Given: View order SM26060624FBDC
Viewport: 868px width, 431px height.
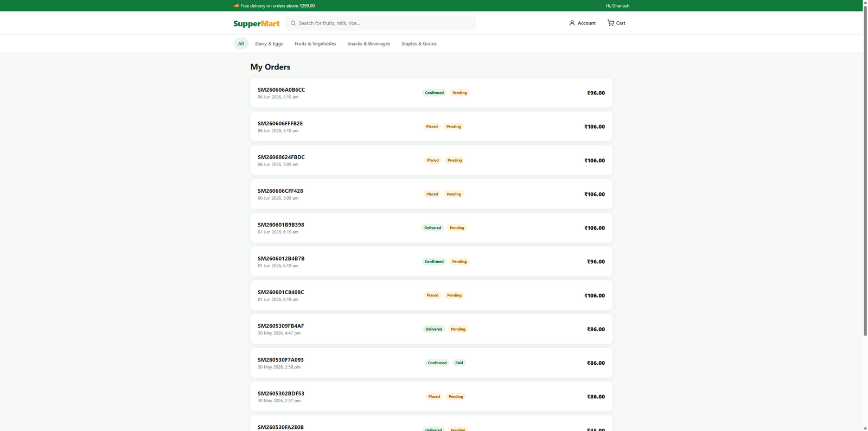Looking at the screenshot, I should click(x=431, y=160).
